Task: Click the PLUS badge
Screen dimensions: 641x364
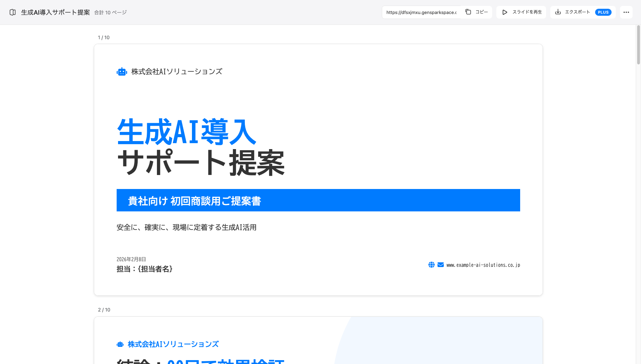Action: click(x=603, y=12)
